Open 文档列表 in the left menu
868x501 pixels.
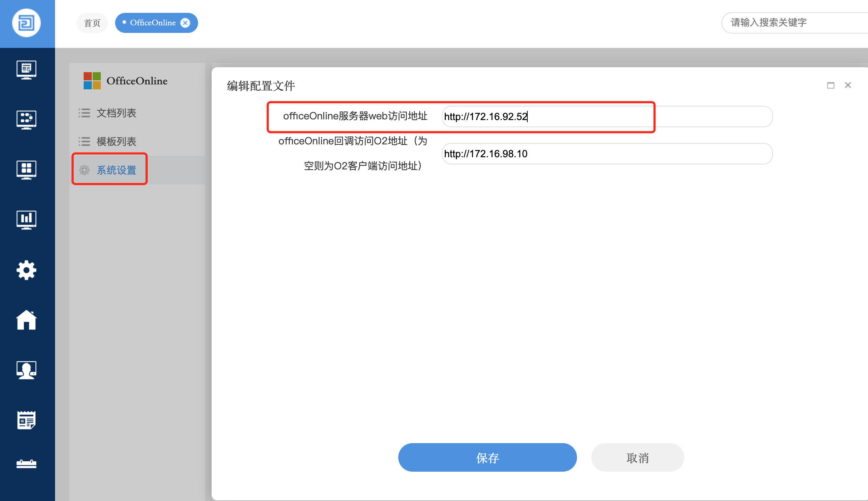[116, 113]
